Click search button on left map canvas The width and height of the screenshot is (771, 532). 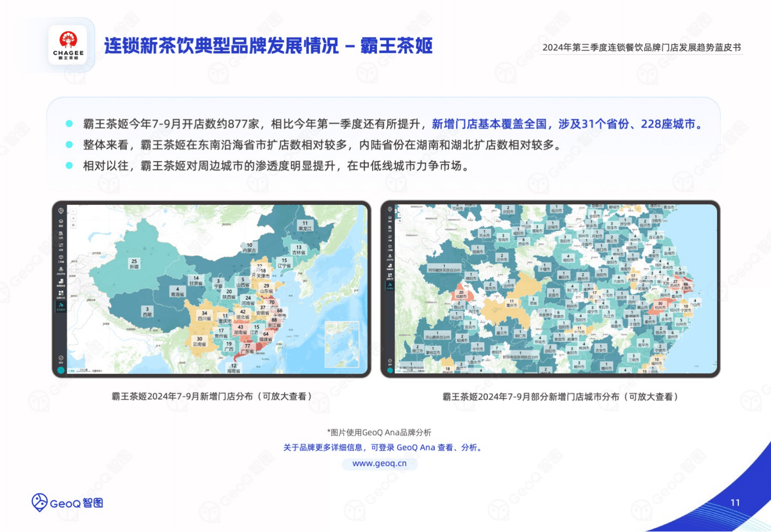pyautogui.click(x=73, y=211)
